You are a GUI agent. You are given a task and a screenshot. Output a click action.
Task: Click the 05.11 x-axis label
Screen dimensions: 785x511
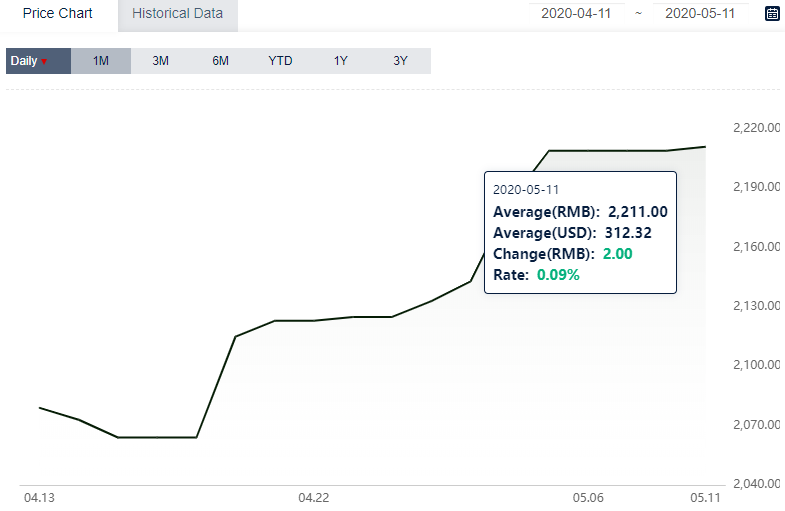pyautogui.click(x=705, y=498)
